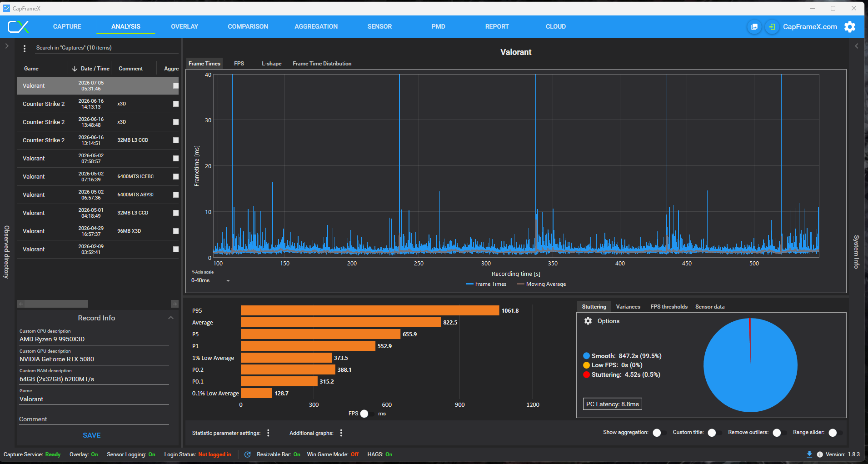
Task: Switch to the COMPARISON tab
Action: pyautogui.click(x=248, y=27)
